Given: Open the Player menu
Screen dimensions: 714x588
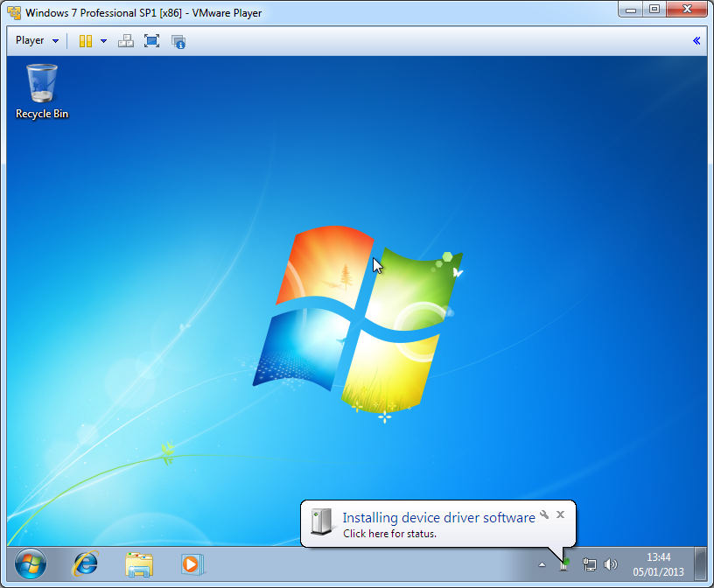Looking at the screenshot, I should [x=37, y=41].
